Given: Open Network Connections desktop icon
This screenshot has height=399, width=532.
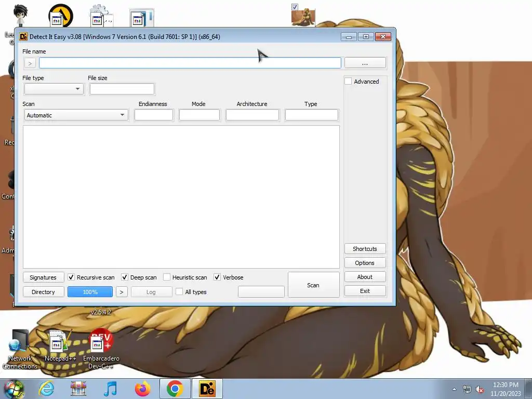Looking at the screenshot, I should click(x=20, y=350).
